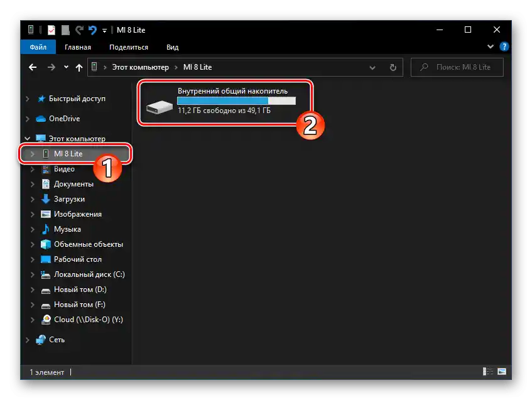Click the Cloud (Y:) drive icon
This screenshot has height=400, width=532.
(x=46, y=320)
